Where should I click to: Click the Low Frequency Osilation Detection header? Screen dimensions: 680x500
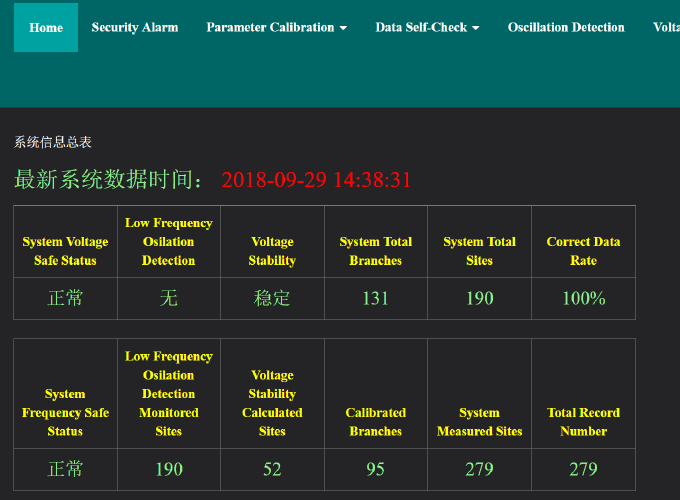point(168,242)
